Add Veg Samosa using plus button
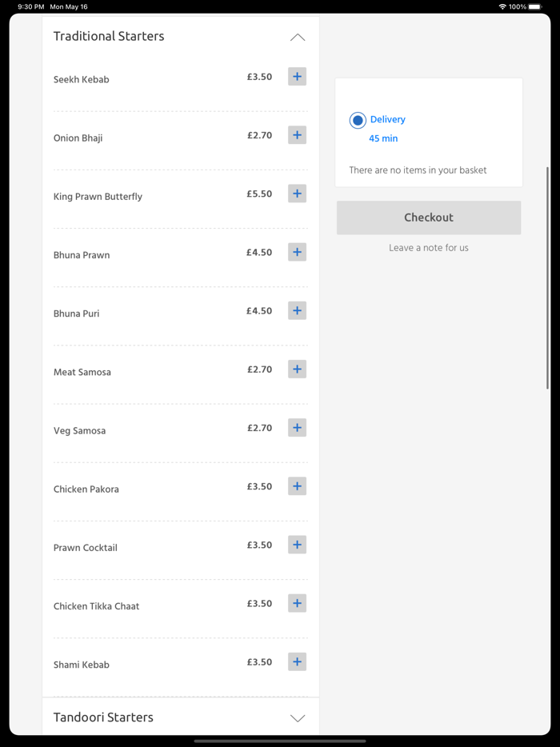The image size is (560, 747). click(297, 428)
